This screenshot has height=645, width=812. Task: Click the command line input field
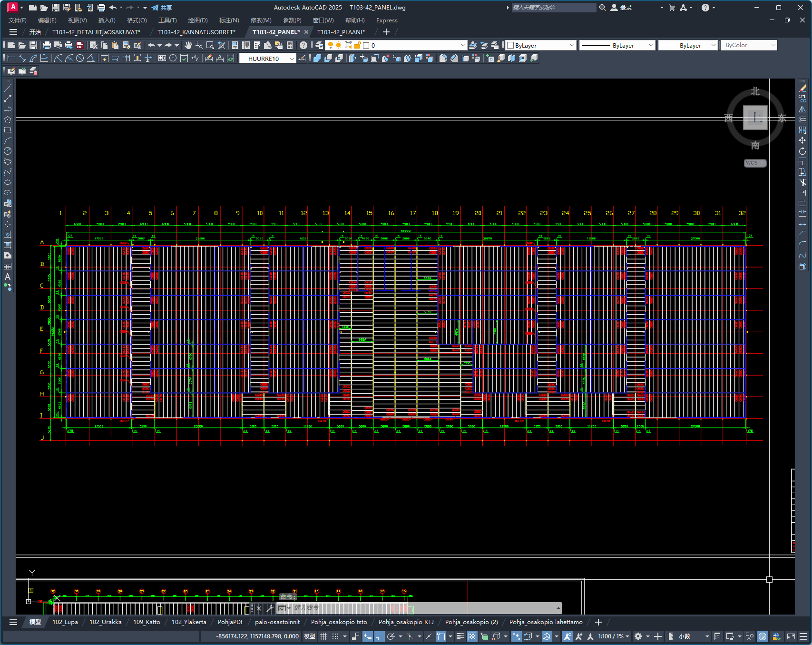pyautogui.click(x=423, y=608)
